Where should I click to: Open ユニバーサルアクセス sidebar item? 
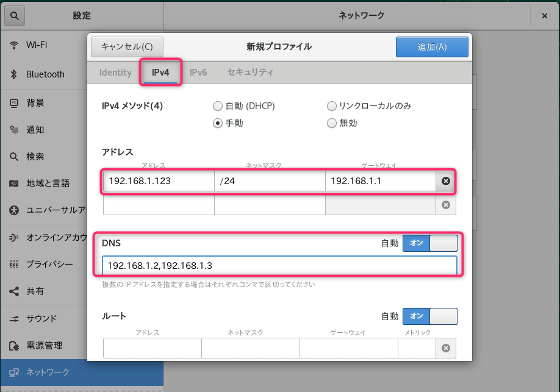43,210
